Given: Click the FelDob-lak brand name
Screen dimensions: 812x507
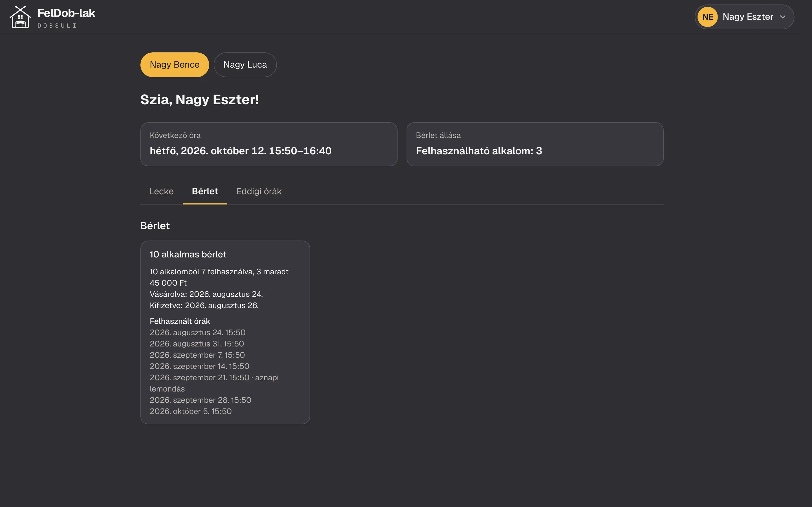Looking at the screenshot, I should point(67,13).
